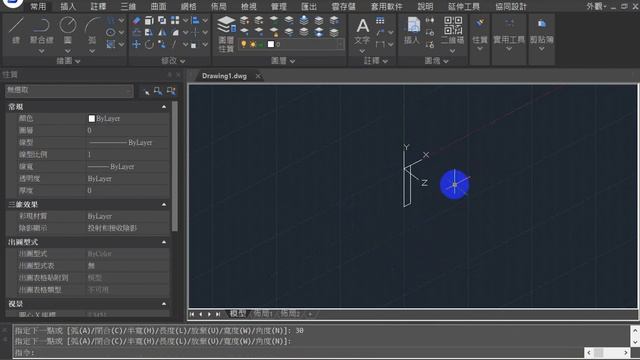Viewport: 640px width, 360px height.
Task: Click the Move tool icon
Action: tap(137, 44)
